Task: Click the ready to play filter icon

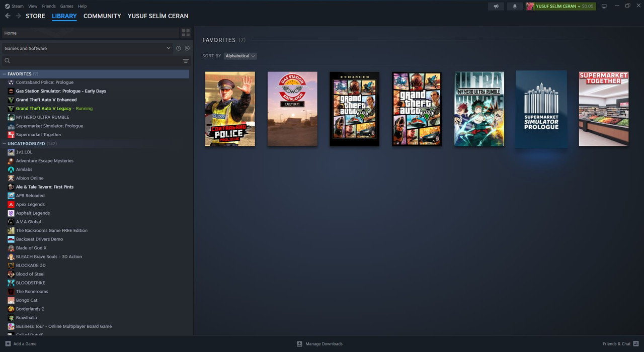Action: tap(187, 48)
